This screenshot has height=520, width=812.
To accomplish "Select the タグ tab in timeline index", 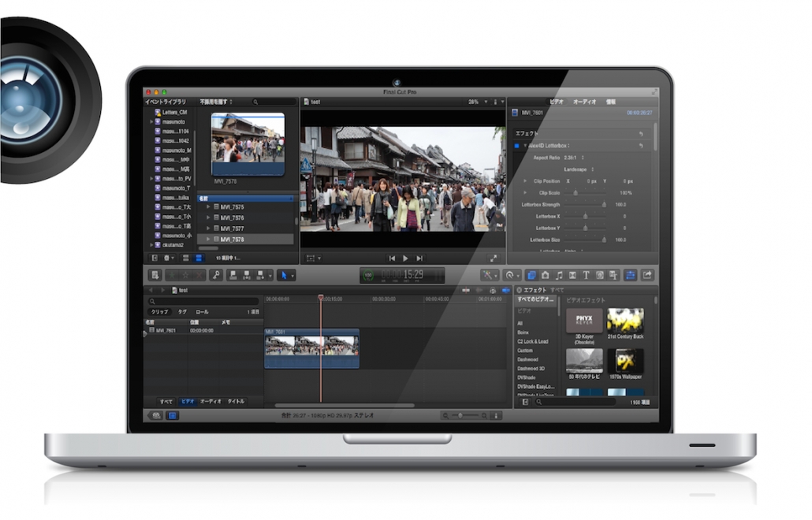I will [x=182, y=312].
